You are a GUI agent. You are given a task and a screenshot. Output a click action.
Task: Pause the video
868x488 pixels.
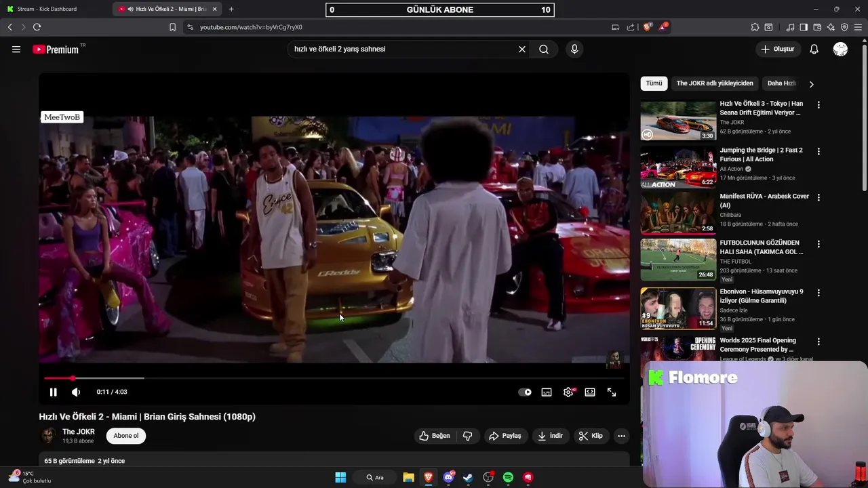(x=53, y=392)
